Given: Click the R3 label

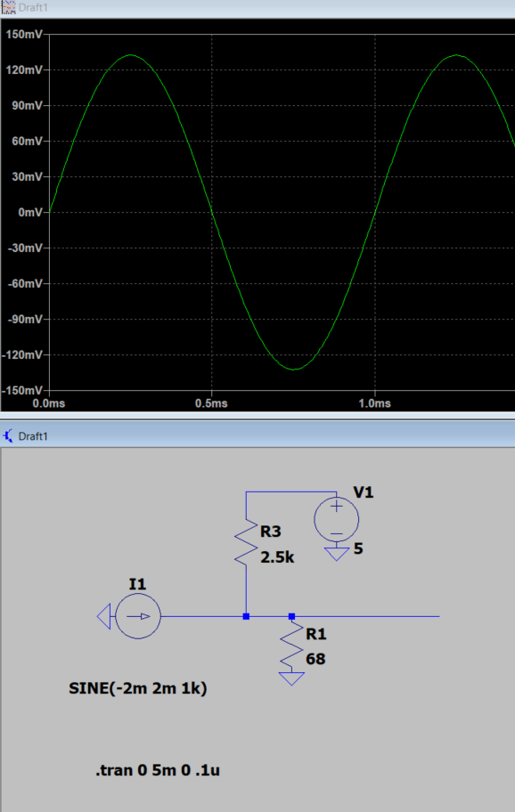Looking at the screenshot, I should click(x=271, y=532).
